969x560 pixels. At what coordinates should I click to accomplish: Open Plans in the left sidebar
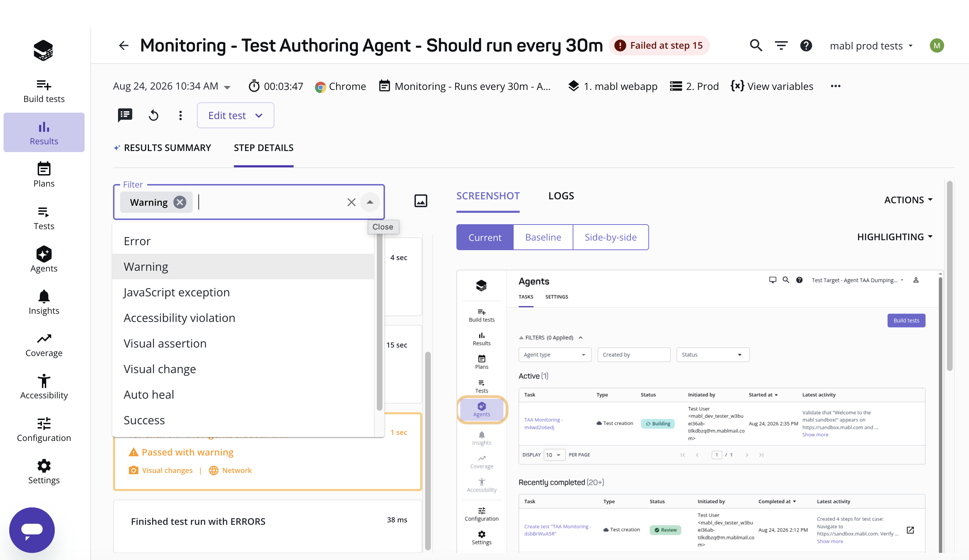[x=44, y=175]
